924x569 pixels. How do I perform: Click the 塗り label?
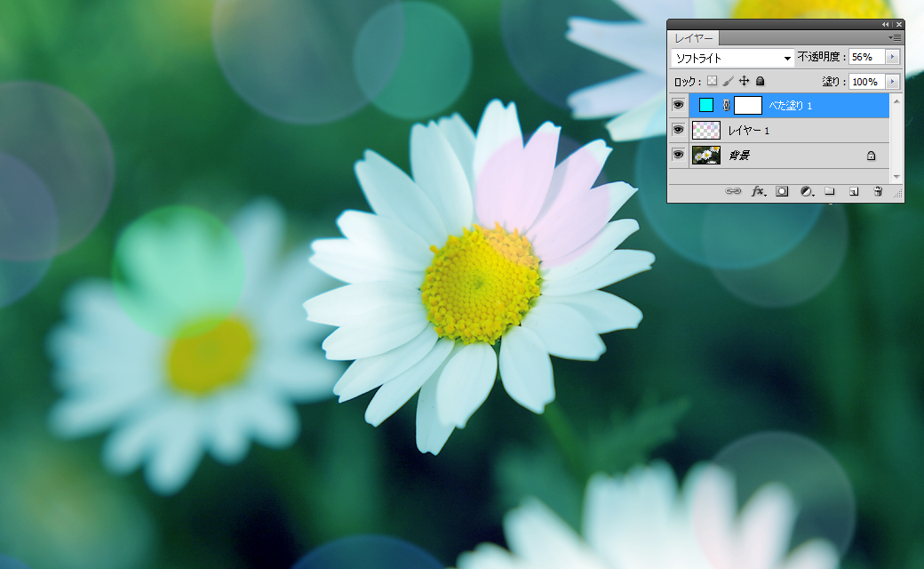831,82
